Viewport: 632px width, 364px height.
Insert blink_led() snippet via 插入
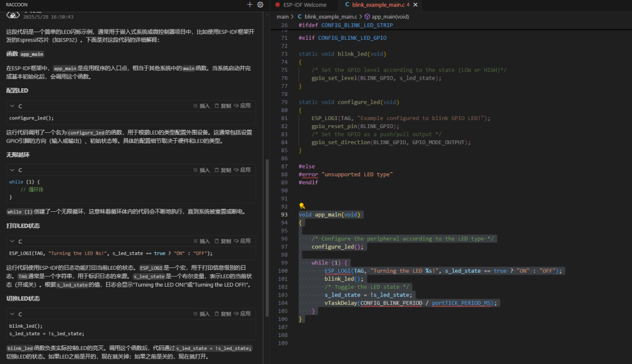[201, 314]
